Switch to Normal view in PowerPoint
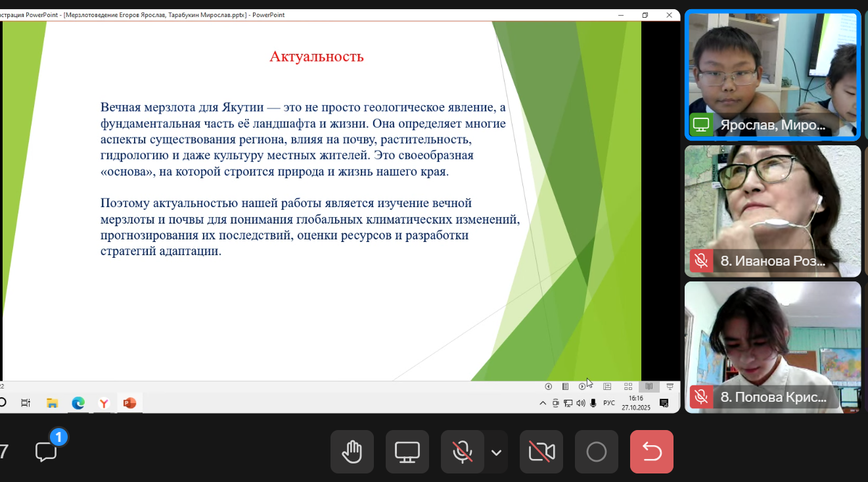Screen dimensions: 868x482 (x=607, y=387)
